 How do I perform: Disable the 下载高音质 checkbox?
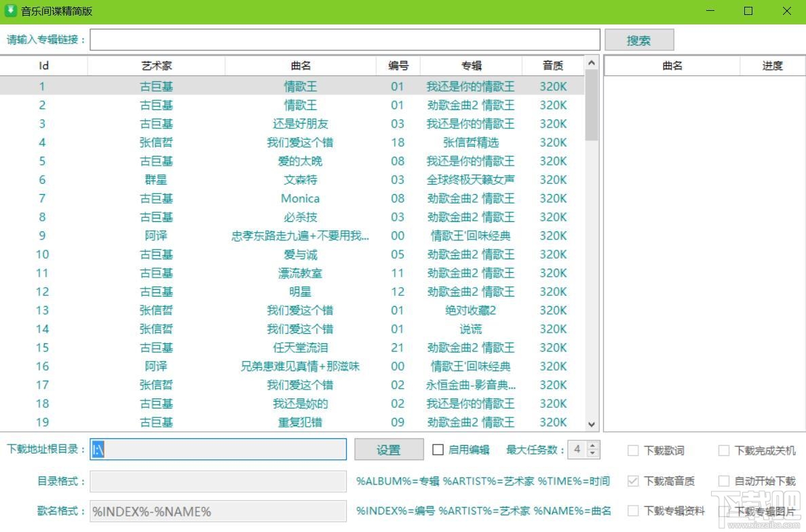click(634, 480)
